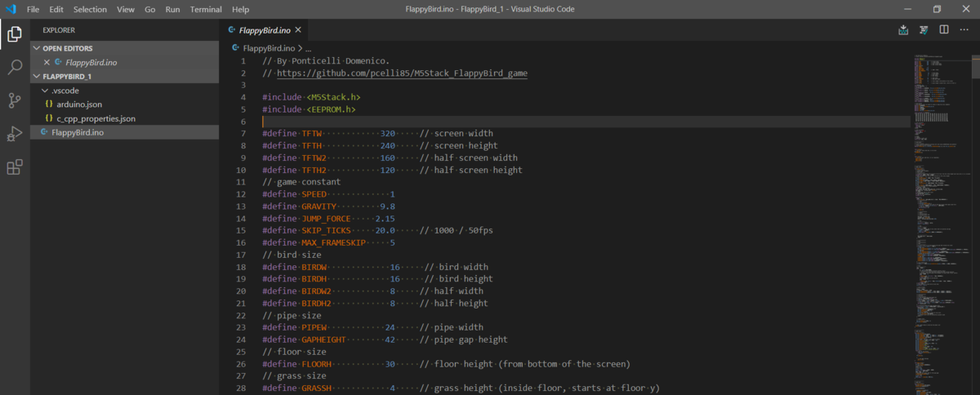Open the Go menu

(x=150, y=9)
